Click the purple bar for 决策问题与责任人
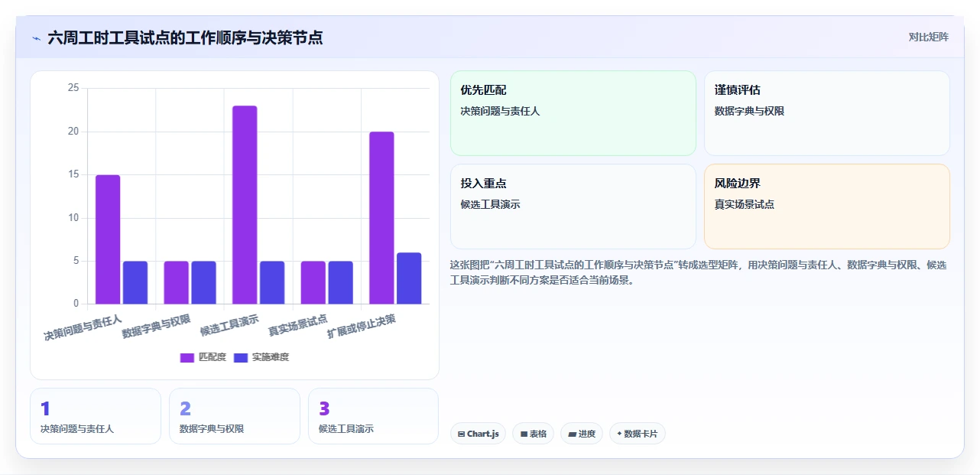The image size is (980, 475). point(108,239)
